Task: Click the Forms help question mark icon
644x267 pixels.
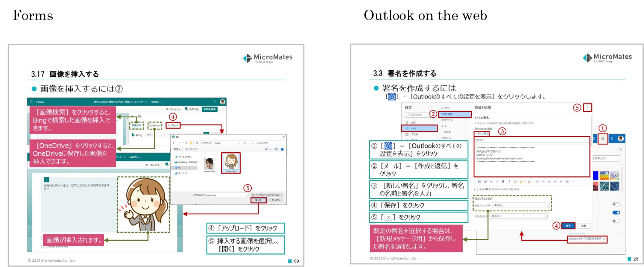Action: coord(215,102)
